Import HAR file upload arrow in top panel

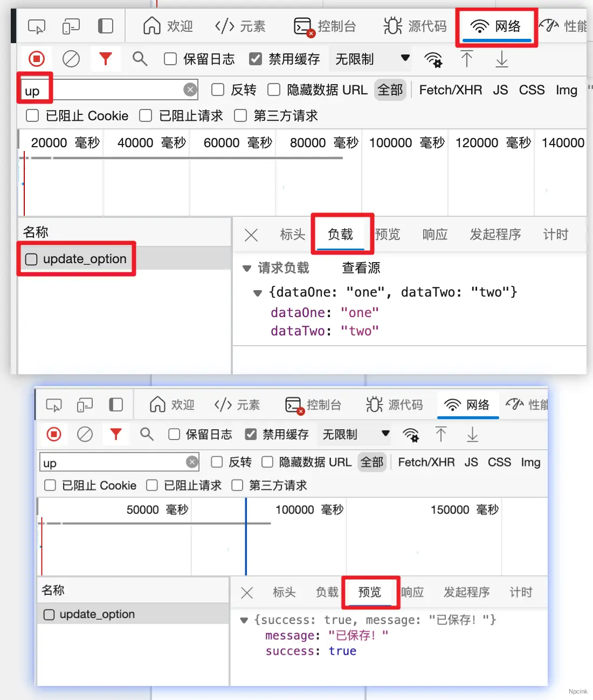click(467, 59)
